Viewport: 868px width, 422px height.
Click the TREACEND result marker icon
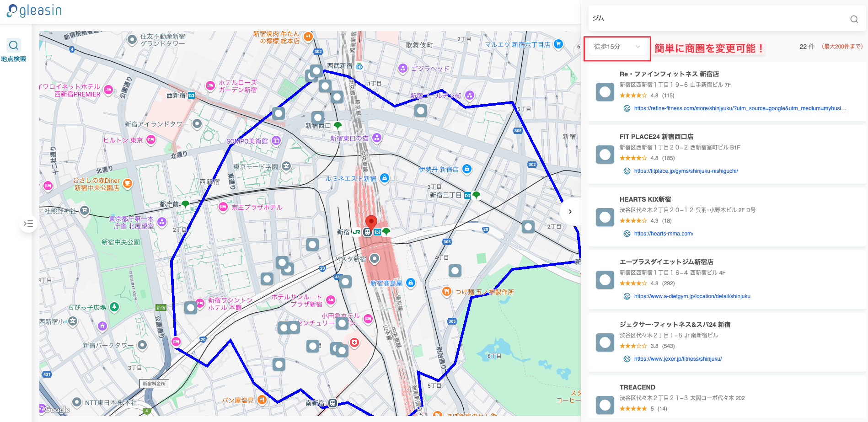(x=605, y=405)
